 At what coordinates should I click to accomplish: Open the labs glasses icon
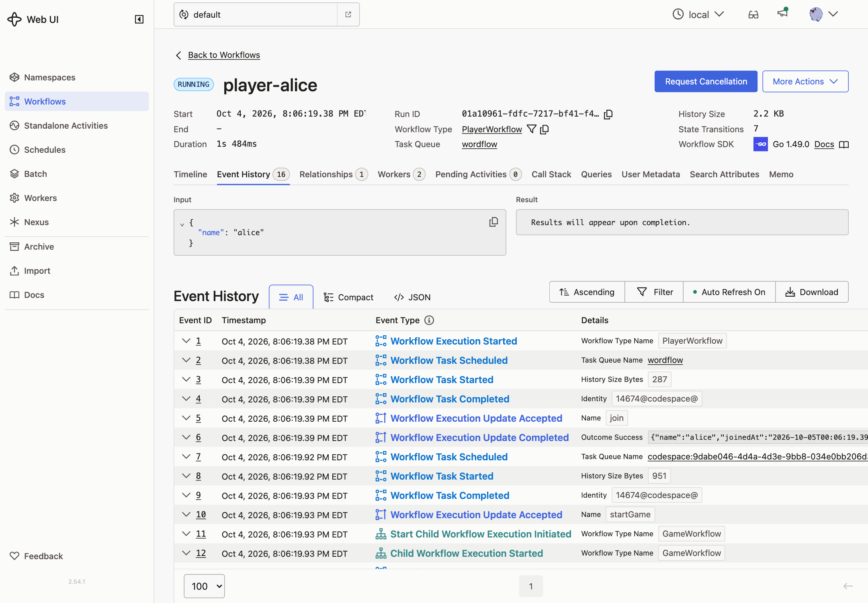[x=753, y=14]
